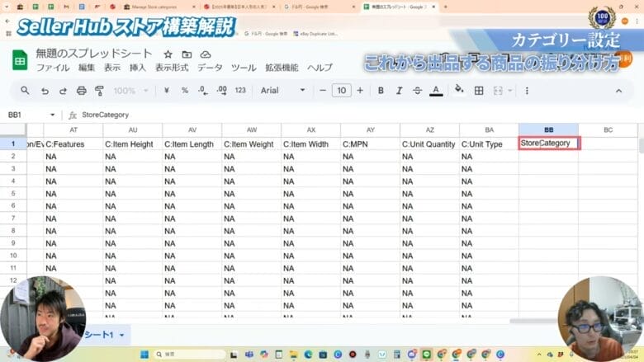Viewport: 644px width, 362px height.
Task: Open the fill color picker
Action: (x=459, y=90)
